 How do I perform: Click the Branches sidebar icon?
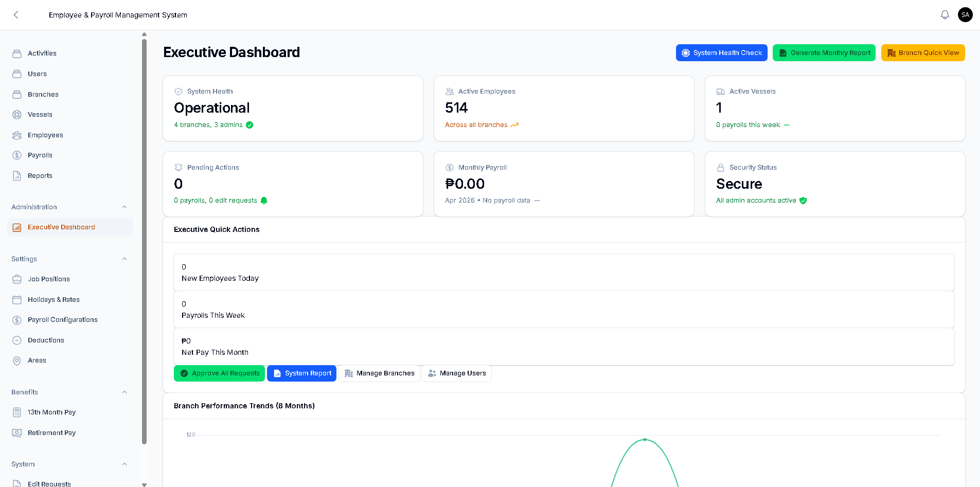pos(17,95)
